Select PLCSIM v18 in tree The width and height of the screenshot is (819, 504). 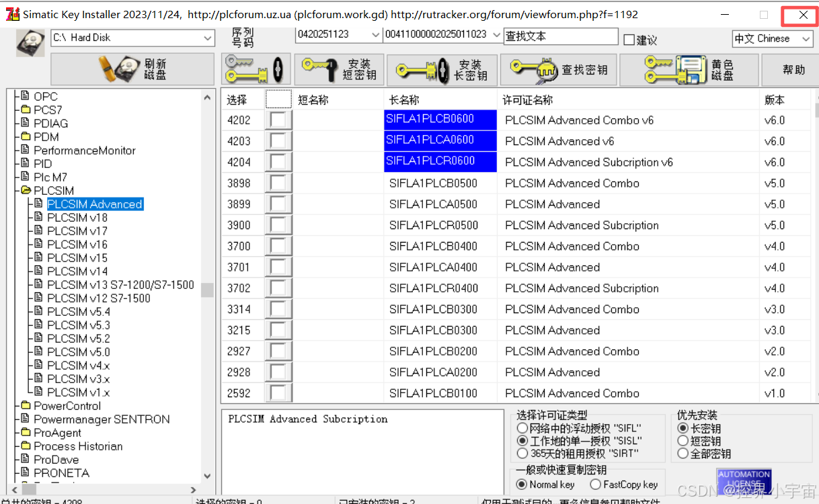click(x=77, y=218)
